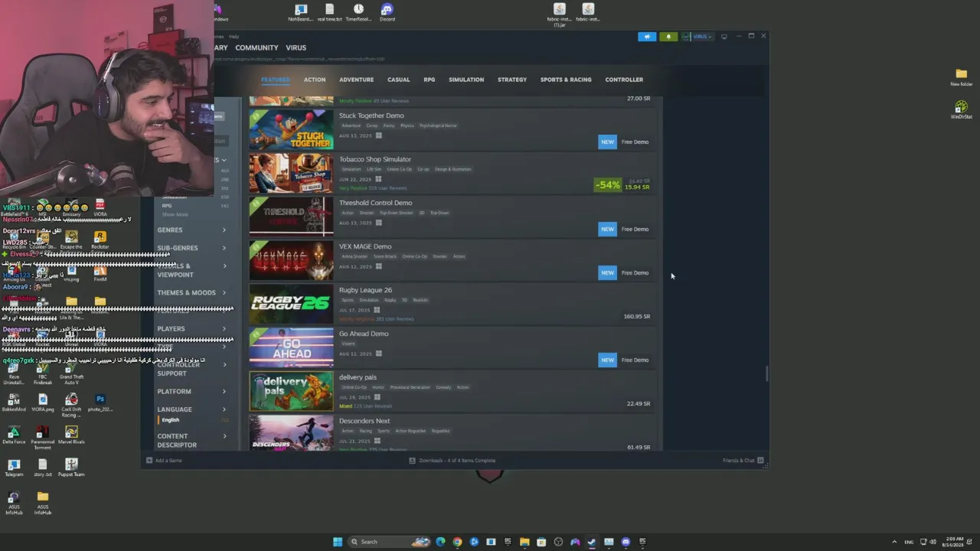Click Show More under genre filters
Viewport: 980px width, 551px height.
click(175, 214)
